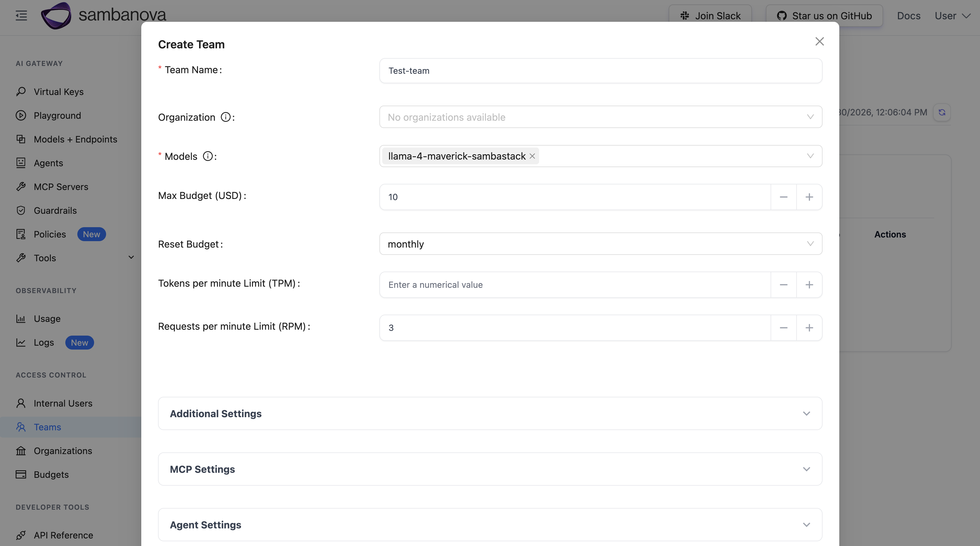Click the refresh icon near timestamp
980x546 pixels.
coord(941,112)
